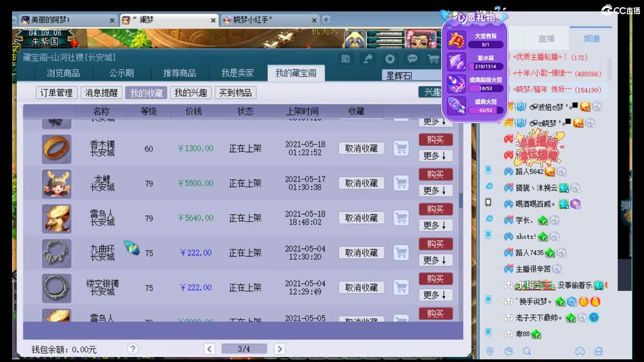Viewport: 644px width, 362px height.
Task: Switch to 公示期 tab
Action: pyautogui.click(x=122, y=73)
